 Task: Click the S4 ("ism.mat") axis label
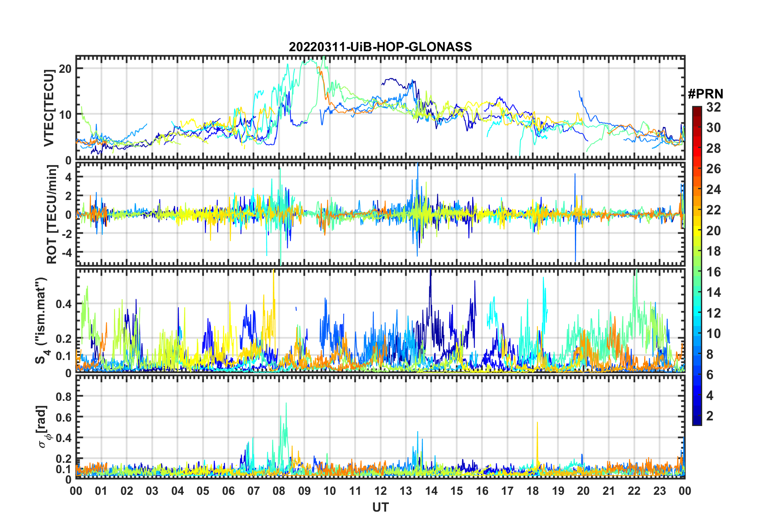coord(41,320)
